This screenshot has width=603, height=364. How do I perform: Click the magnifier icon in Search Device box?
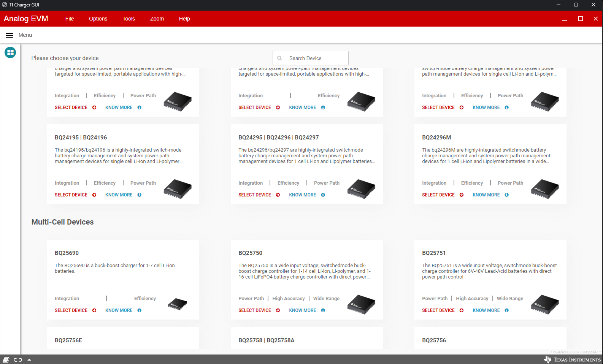pyautogui.click(x=280, y=58)
